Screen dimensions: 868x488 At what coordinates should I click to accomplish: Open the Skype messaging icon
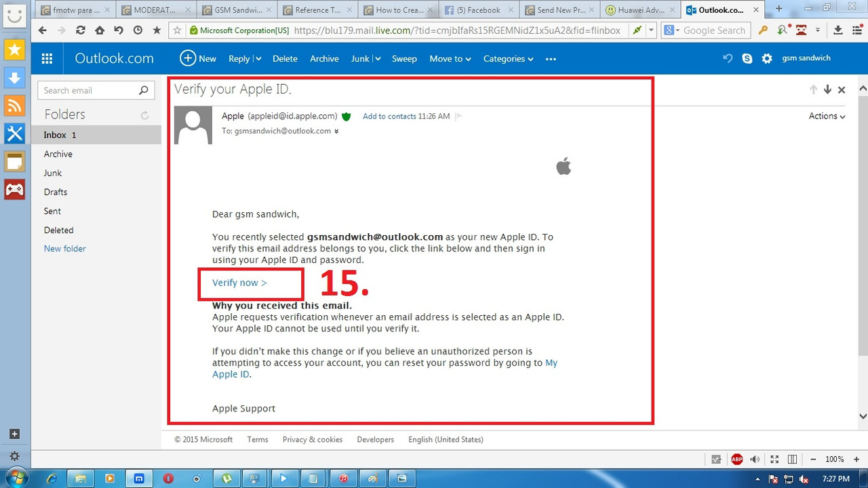click(x=747, y=58)
